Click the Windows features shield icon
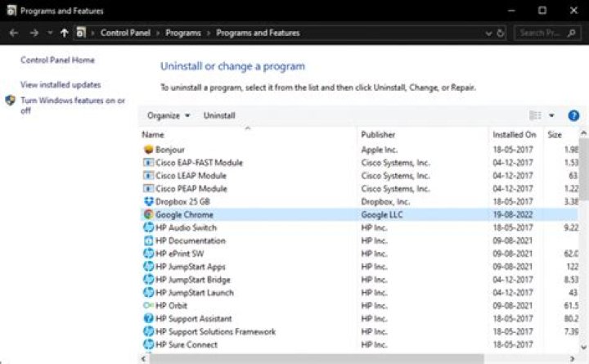Image resolution: width=589 pixels, height=364 pixels. pos(10,101)
